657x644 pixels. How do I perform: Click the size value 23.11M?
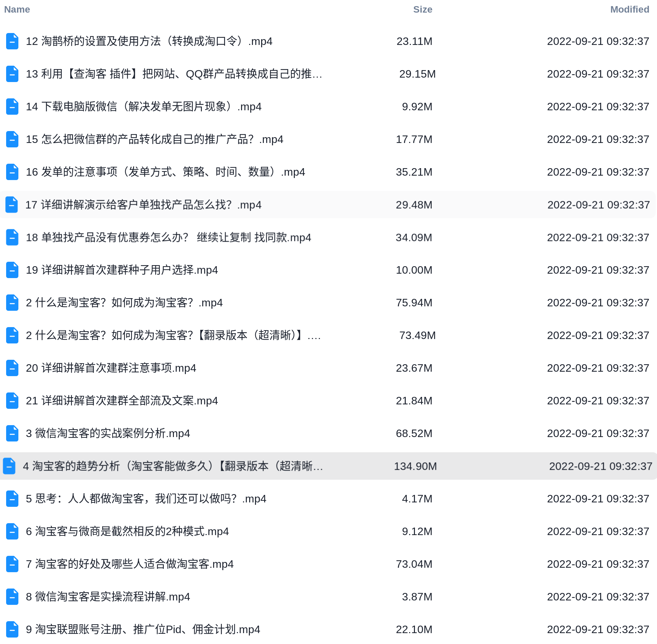point(414,41)
